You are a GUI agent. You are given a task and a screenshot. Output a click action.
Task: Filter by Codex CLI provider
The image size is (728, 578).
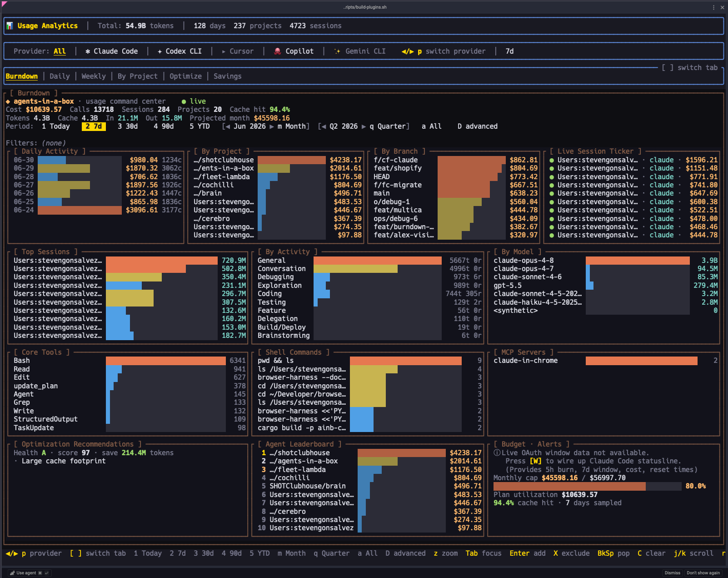(180, 51)
